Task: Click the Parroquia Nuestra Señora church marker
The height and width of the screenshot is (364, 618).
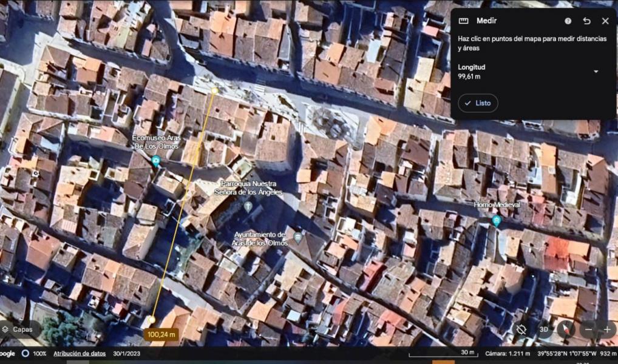Action: (x=248, y=207)
